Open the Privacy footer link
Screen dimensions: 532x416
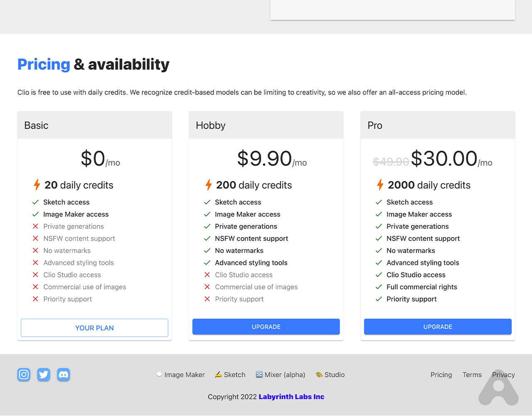(x=503, y=375)
